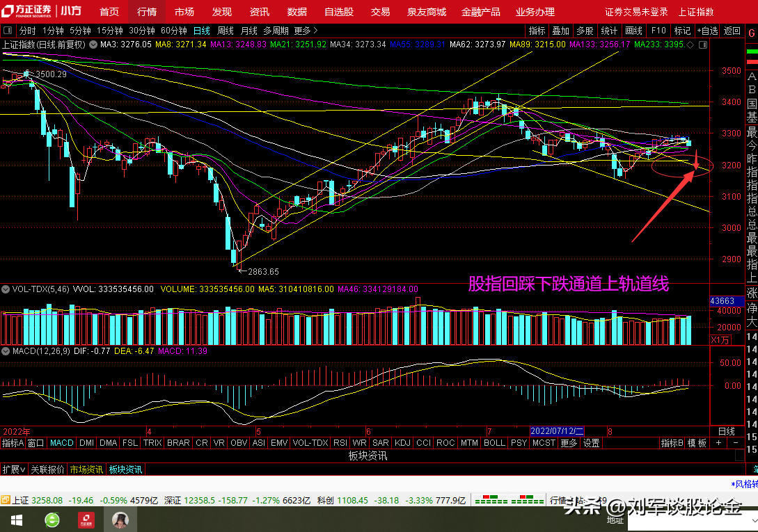Select the KDJ indicator

[x=402, y=443]
